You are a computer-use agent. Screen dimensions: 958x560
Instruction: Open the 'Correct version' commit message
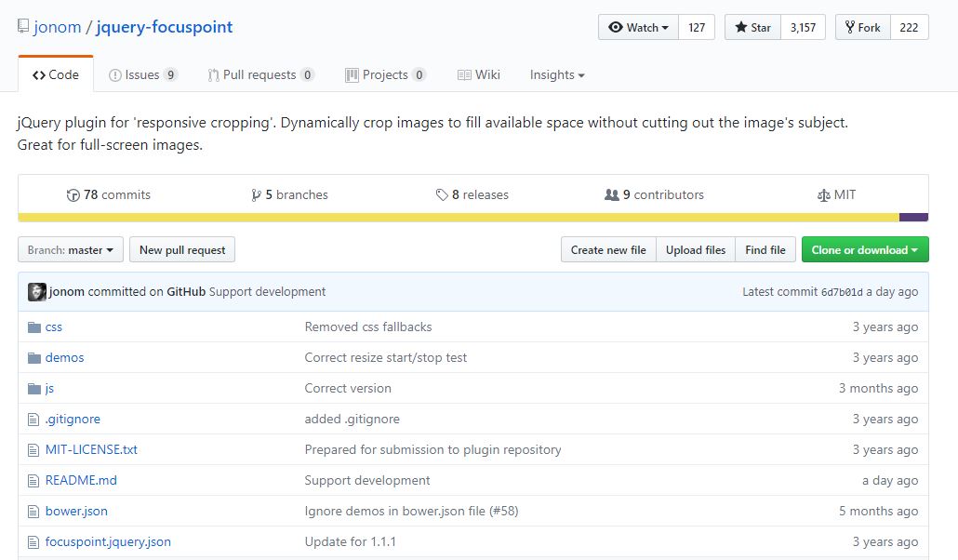pyautogui.click(x=348, y=388)
